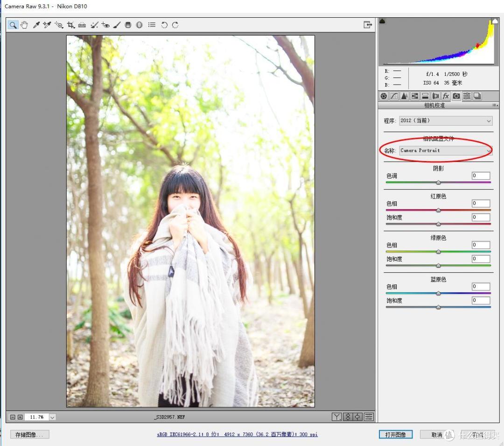Screen dimensions: 504x446
Task: Adjust the Blue Primary hue slider
Action: pos(438,293)
